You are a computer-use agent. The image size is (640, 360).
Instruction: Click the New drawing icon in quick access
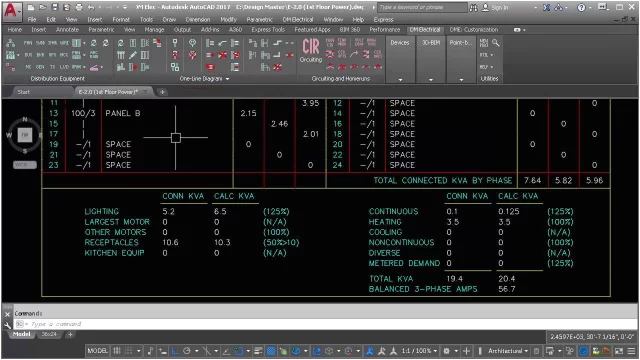(31, 7)
